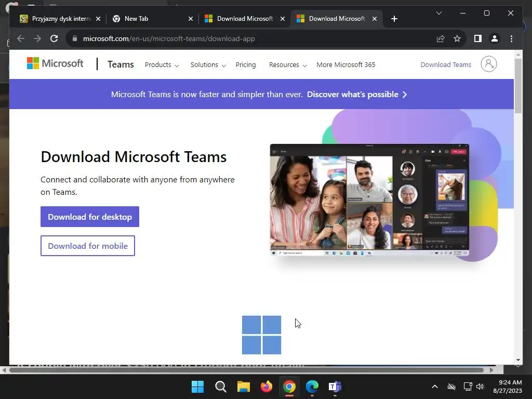Close the Przyjazny dysk tab
The height and width of the screenshot is (399, 532).
98,19
